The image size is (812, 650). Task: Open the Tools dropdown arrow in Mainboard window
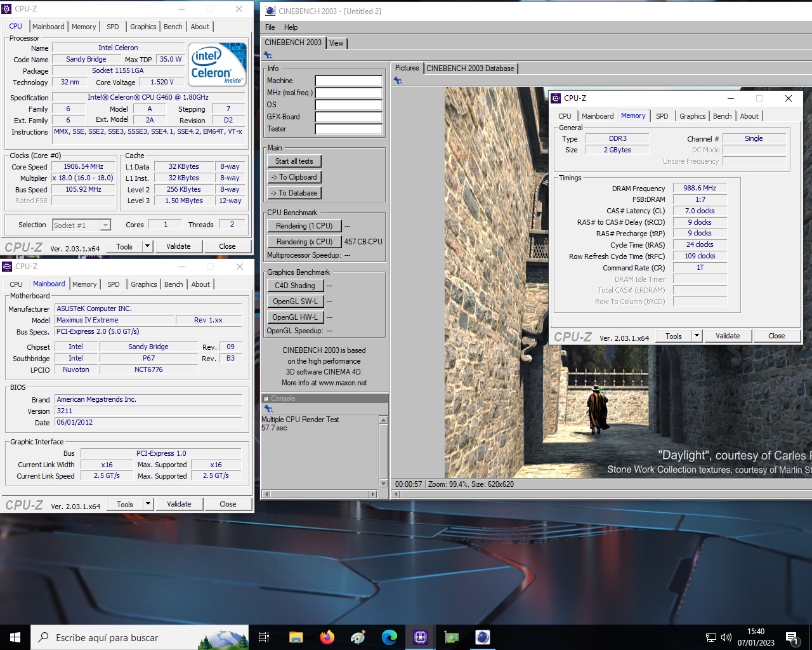tap(148, 504)
